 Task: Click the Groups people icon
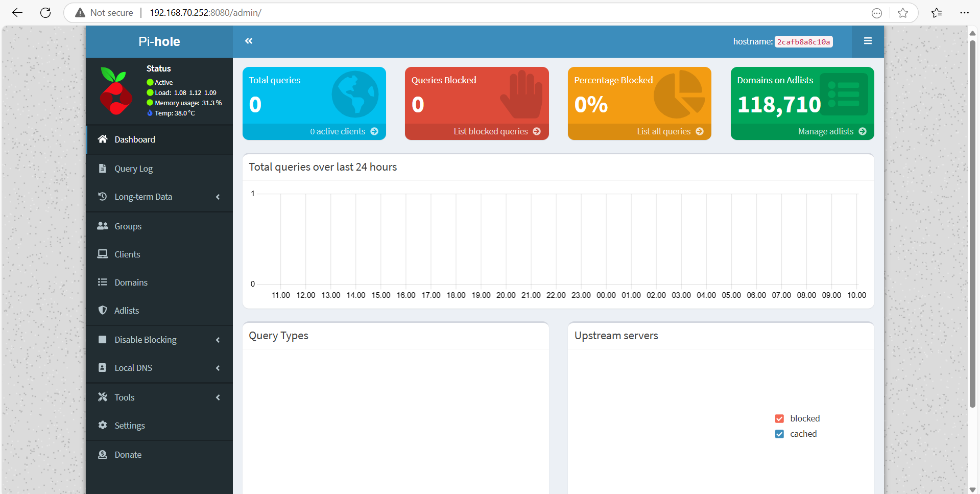(x=103, y=226)
